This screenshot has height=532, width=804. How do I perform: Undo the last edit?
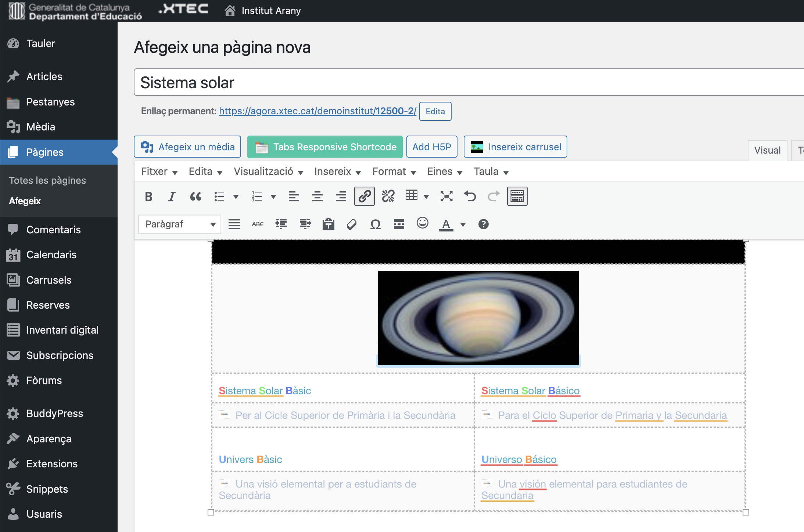(x=470, y=196)
